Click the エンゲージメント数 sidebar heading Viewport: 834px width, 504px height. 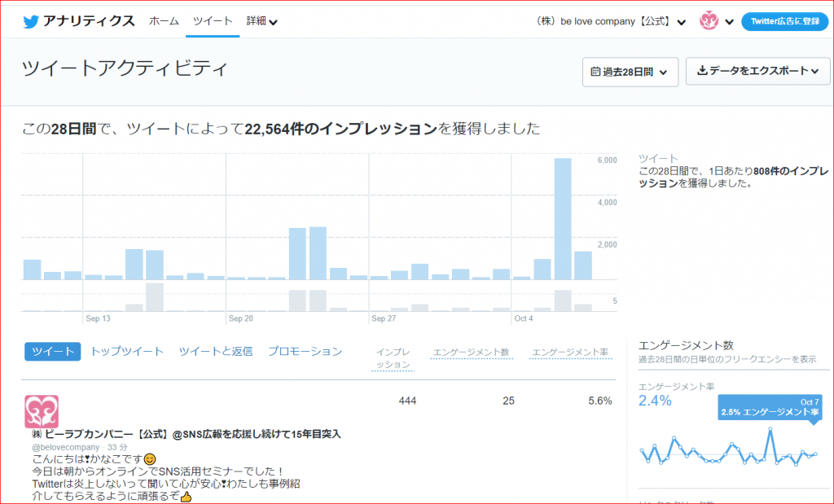click(x=686, y=345)
